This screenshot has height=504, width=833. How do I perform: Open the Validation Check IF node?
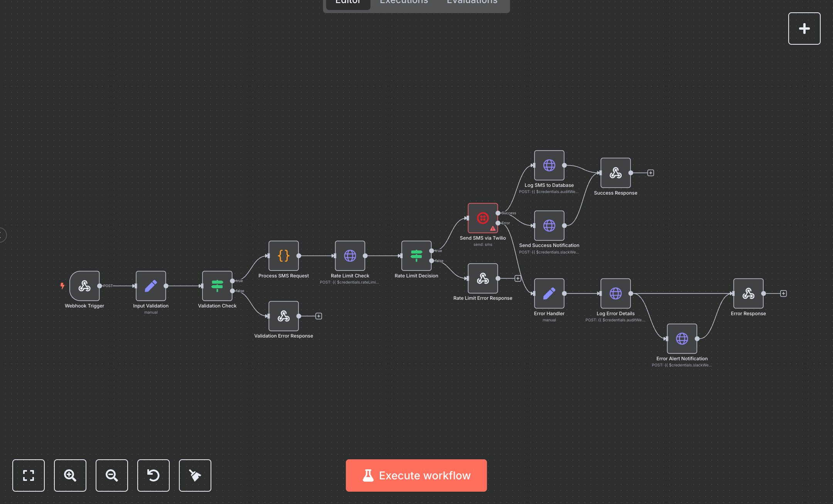pos(217,286)
